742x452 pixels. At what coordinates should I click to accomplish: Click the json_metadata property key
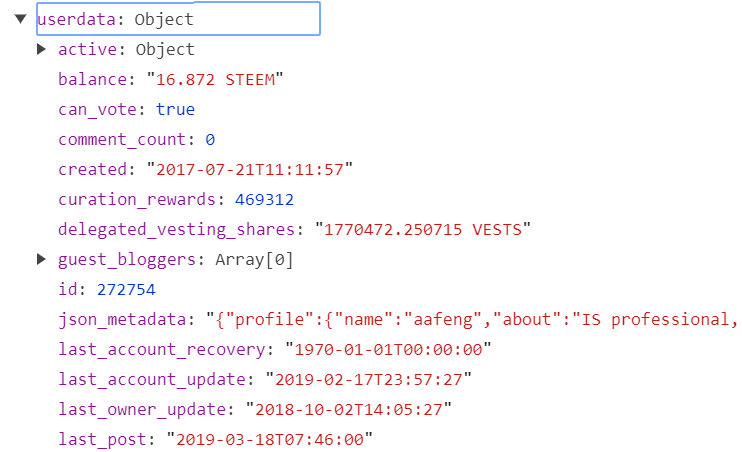(x=122, y=320)
